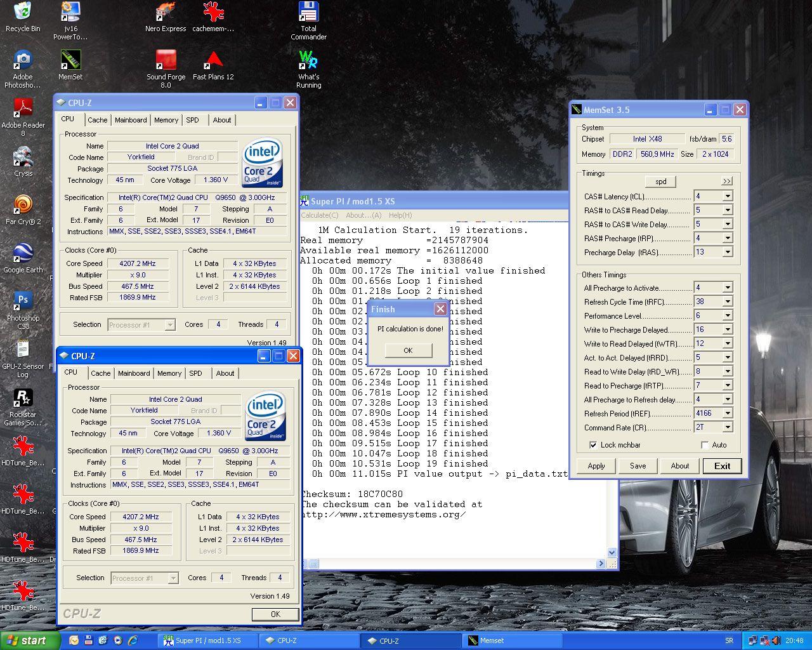Open Adobe Photoshop desktop shortcut
812x650 pixels.
click(x=23, y=69)
